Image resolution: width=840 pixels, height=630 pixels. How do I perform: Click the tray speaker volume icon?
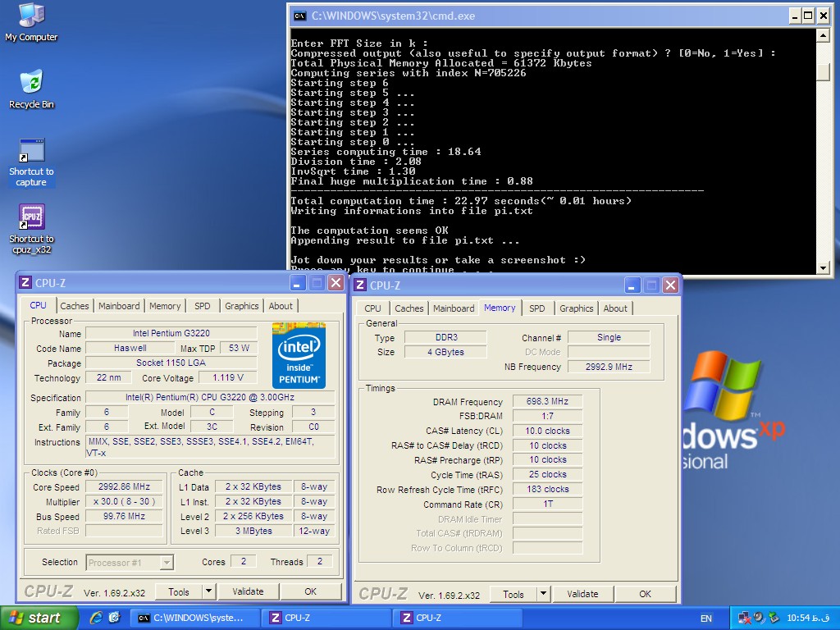[x=759, y=619]
